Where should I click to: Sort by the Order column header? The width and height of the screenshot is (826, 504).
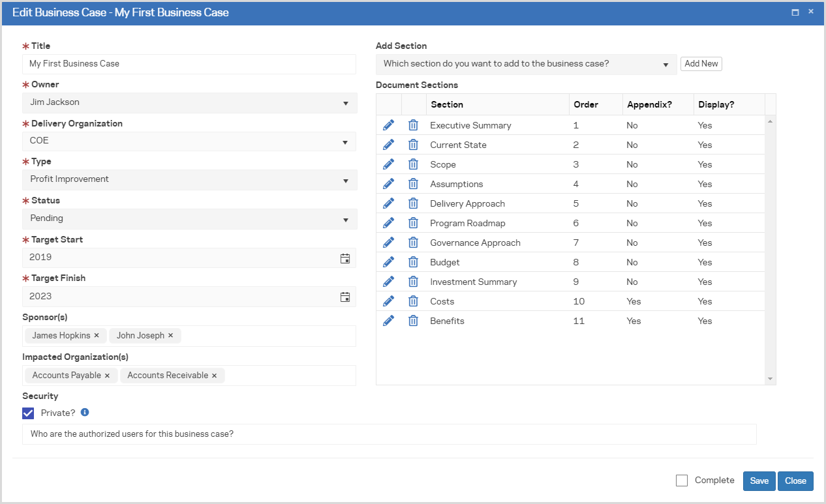coord(585,104)
